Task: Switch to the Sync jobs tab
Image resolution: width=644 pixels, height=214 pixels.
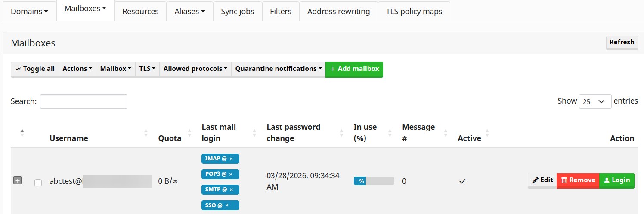Action: (238, 12)
